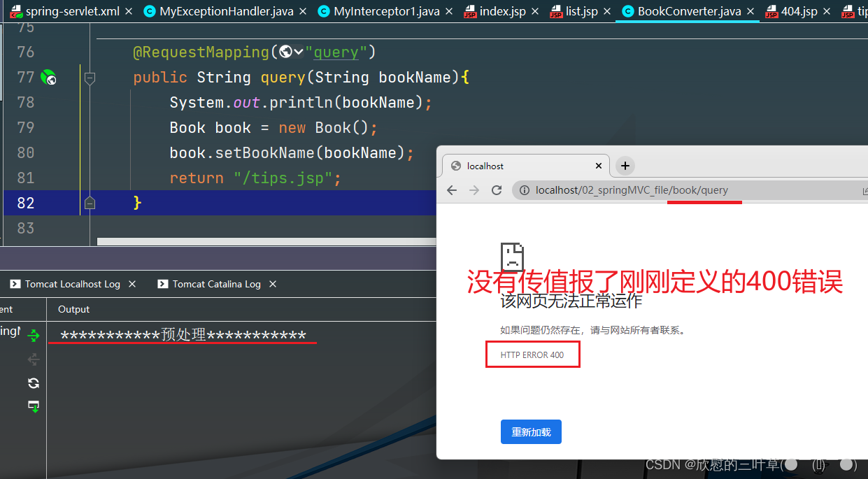Click the "query" mapping string on line 76

click(336, 52)
